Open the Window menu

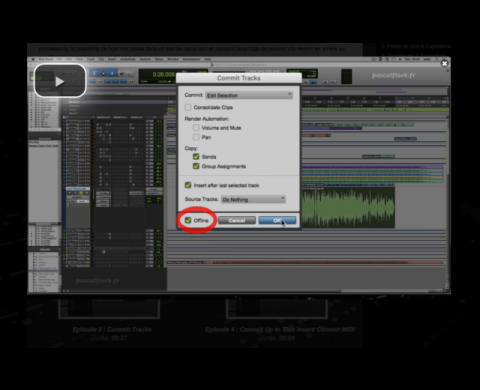[173, 59]
